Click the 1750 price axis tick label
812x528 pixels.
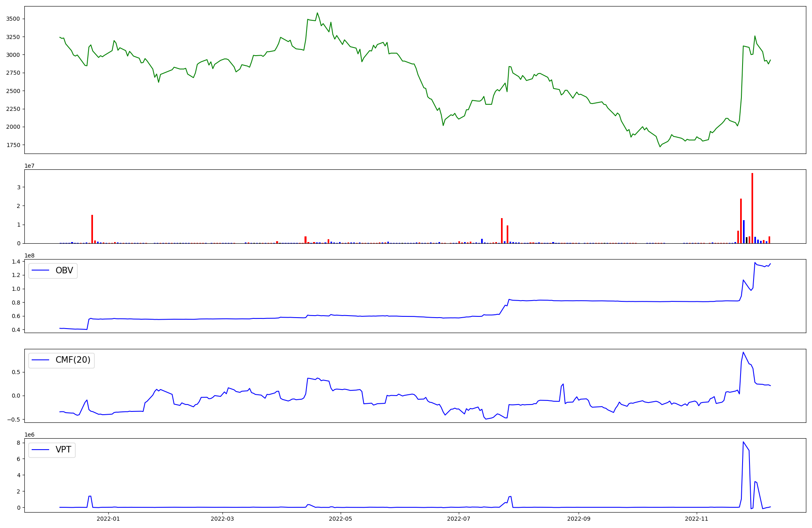click(13, 145)
